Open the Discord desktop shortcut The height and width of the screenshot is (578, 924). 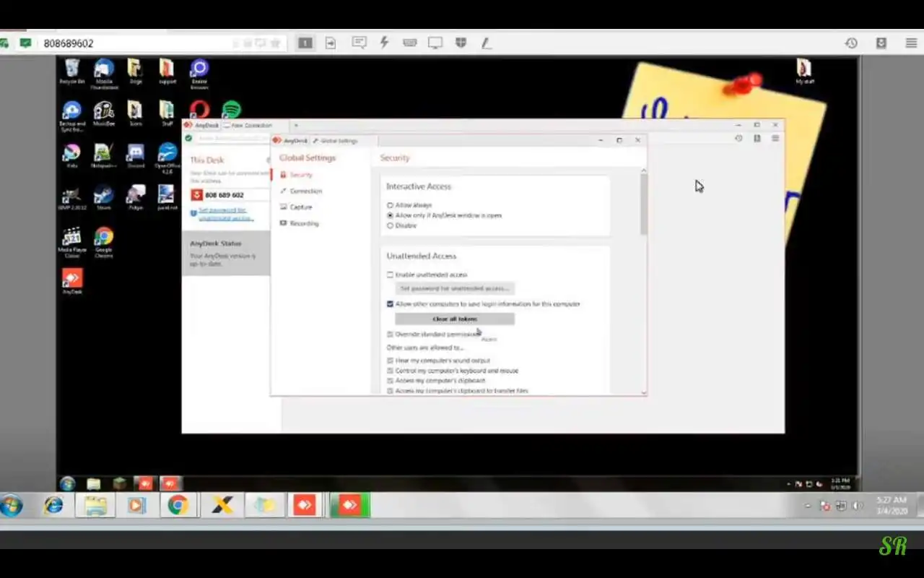pos(135,156)
